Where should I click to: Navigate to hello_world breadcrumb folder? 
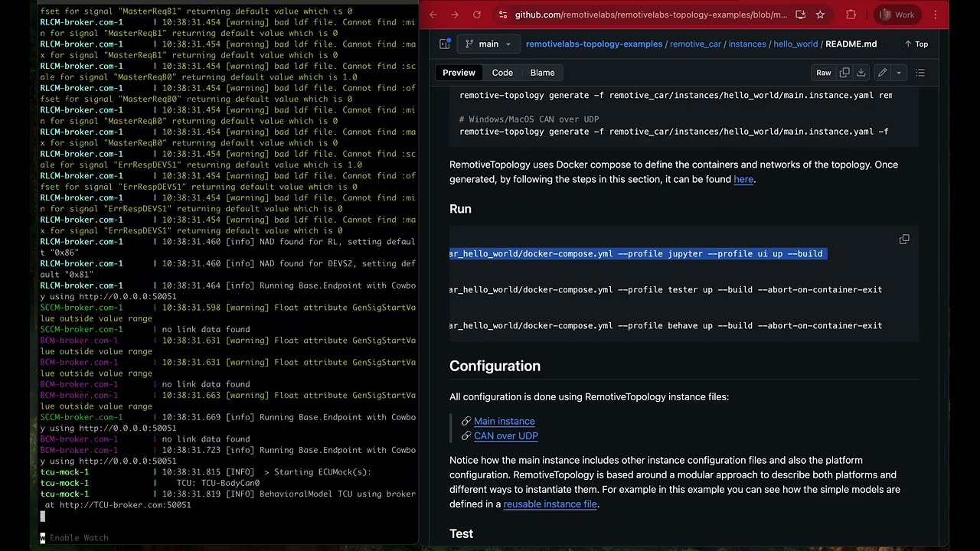point(795,44)
